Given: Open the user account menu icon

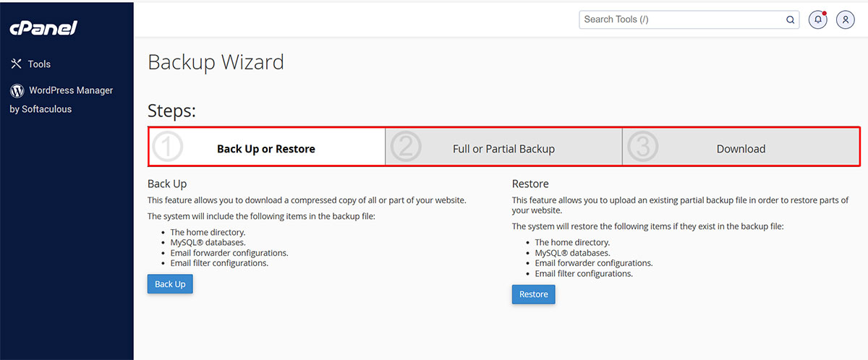Looking at the screenshot, I should pos(846,20).
